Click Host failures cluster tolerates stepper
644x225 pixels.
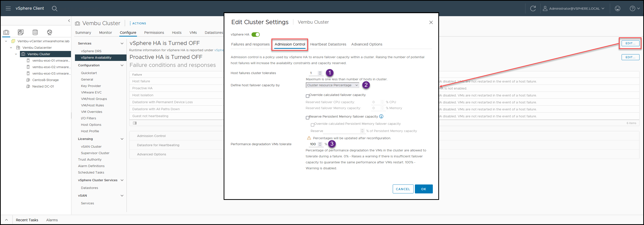320,73
